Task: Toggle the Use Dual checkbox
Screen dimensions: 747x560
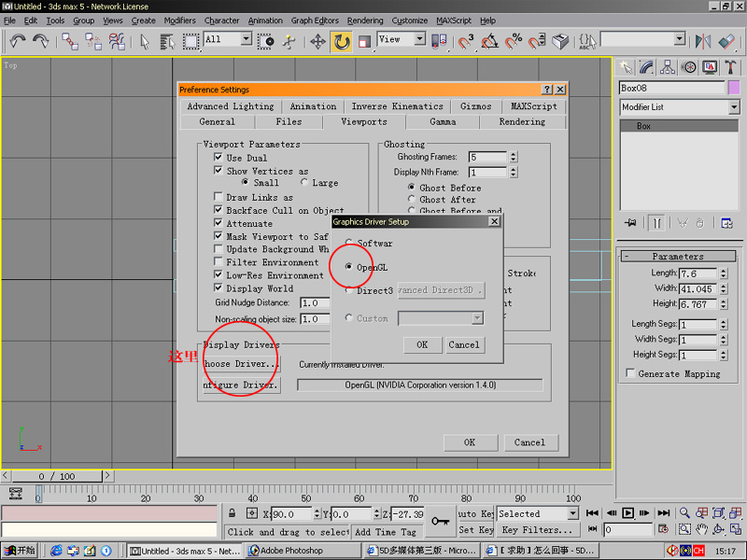Action: click(x=218, y=157)
